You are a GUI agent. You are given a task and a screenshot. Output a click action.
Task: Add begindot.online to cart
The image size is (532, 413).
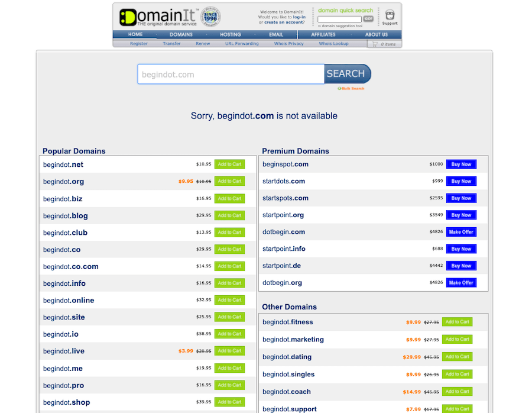(230, 300)
